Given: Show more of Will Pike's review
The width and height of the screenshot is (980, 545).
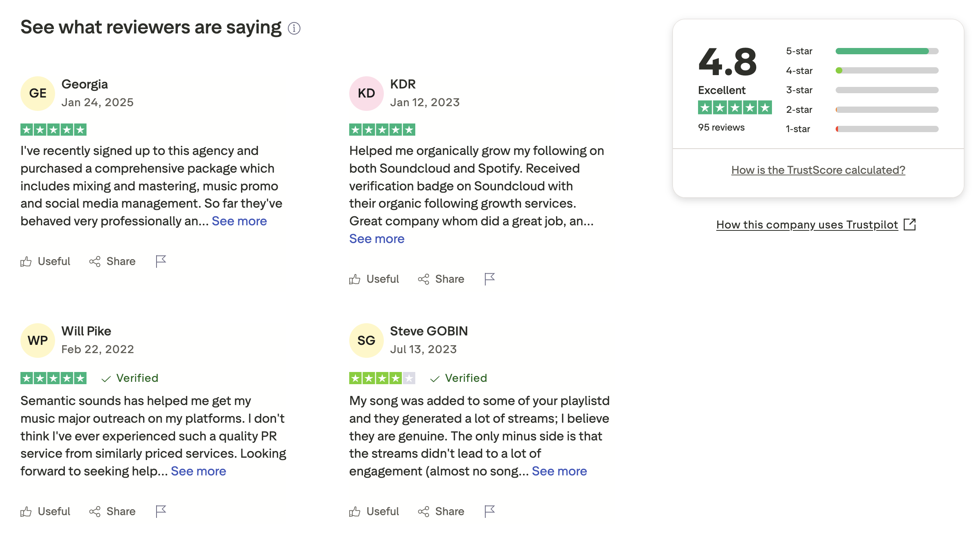Looking at the screenshot, I should tap(198, 471).
